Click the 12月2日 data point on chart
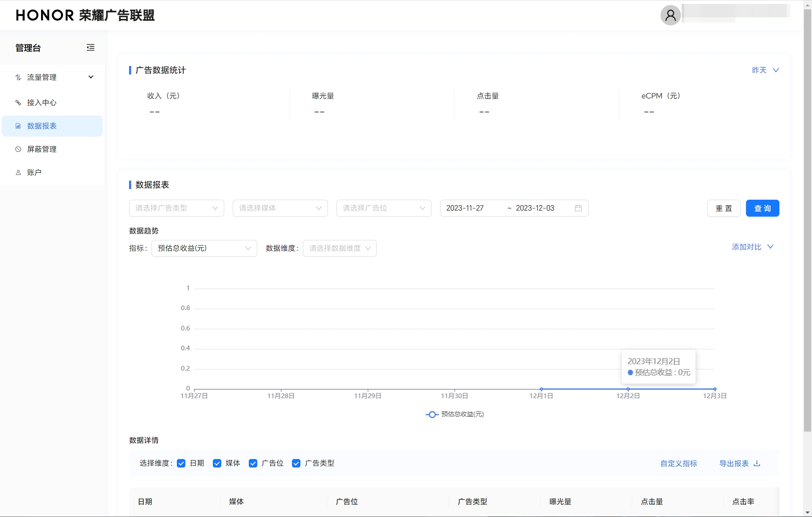Screen dimensions: 812x517 [x=628, y=389]
